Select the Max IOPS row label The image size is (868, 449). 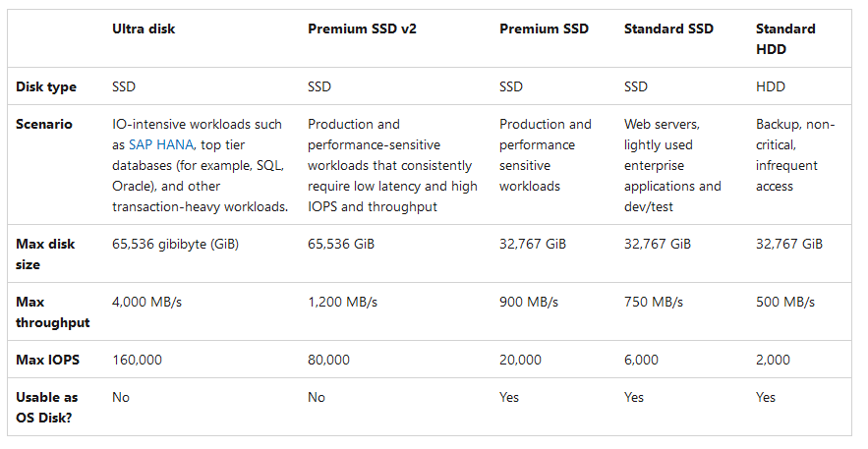coord(48,360)
